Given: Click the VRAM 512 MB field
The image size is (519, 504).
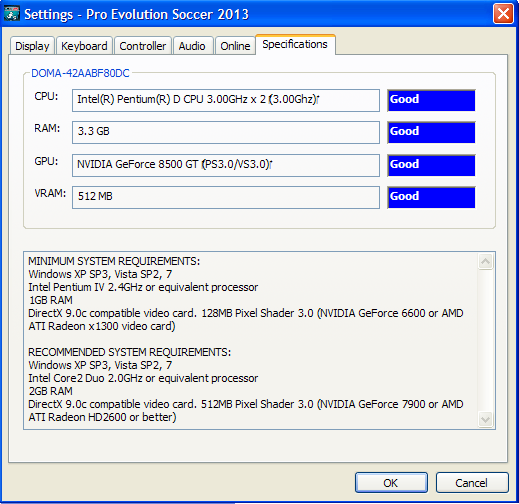Looking at the screenshot, I should coord(226,197).
